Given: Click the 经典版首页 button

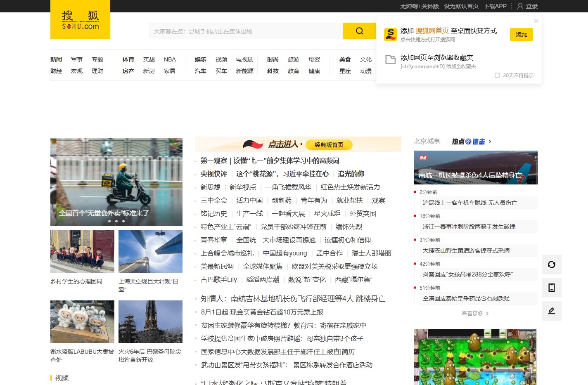Looking at the screenshot, I should (x=329, y=145).
